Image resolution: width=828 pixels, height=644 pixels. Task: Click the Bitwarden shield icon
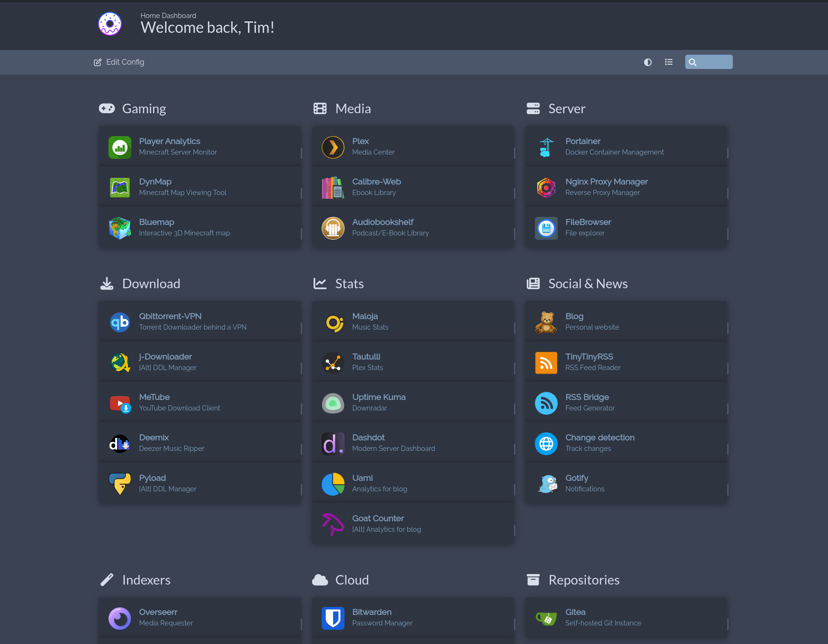(333, 618)
